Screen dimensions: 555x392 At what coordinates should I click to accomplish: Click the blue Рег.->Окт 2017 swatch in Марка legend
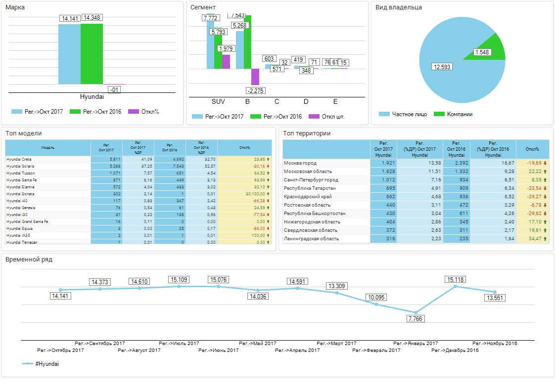(17, 111)
